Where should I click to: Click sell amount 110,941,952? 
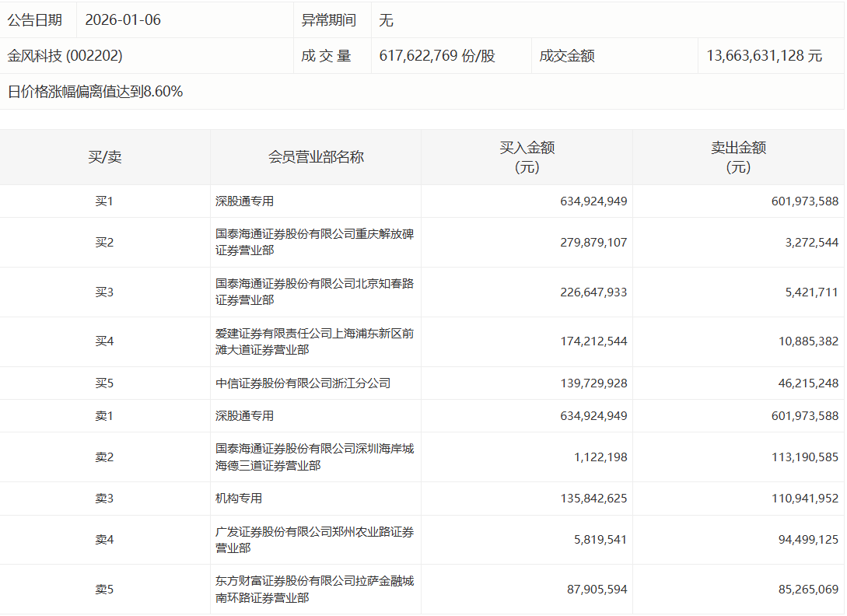[x=805, y=499]
